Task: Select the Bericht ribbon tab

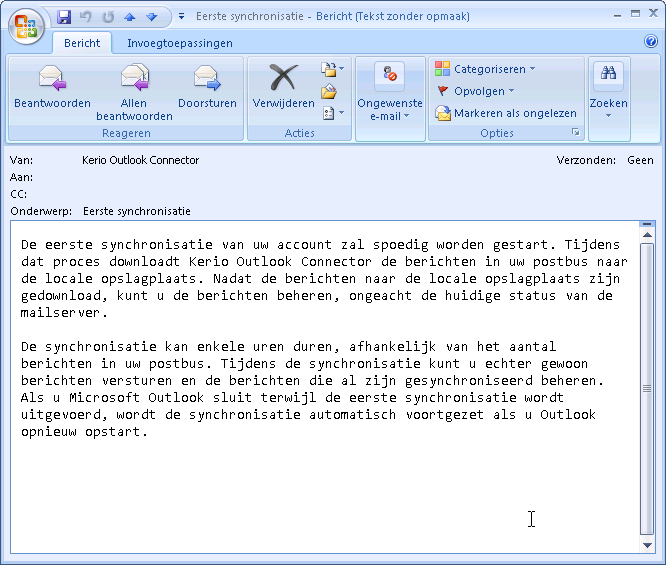Action: point(82,43)
